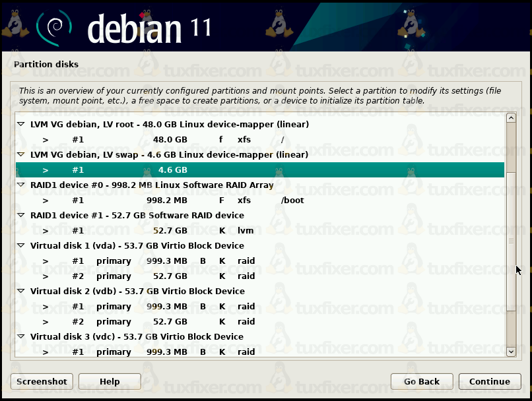Collapse Virtual disk 2 (vdb) triangle
Screen dimensions: 532x401
pyautogui.click(x=21, y=292)
